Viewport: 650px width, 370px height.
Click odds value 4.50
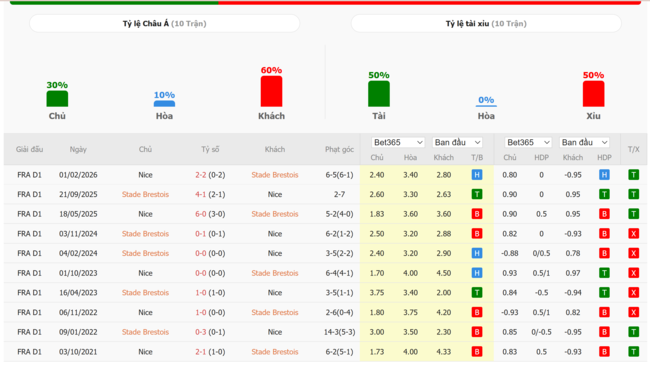pyautogui.click(x=444, y=273)
